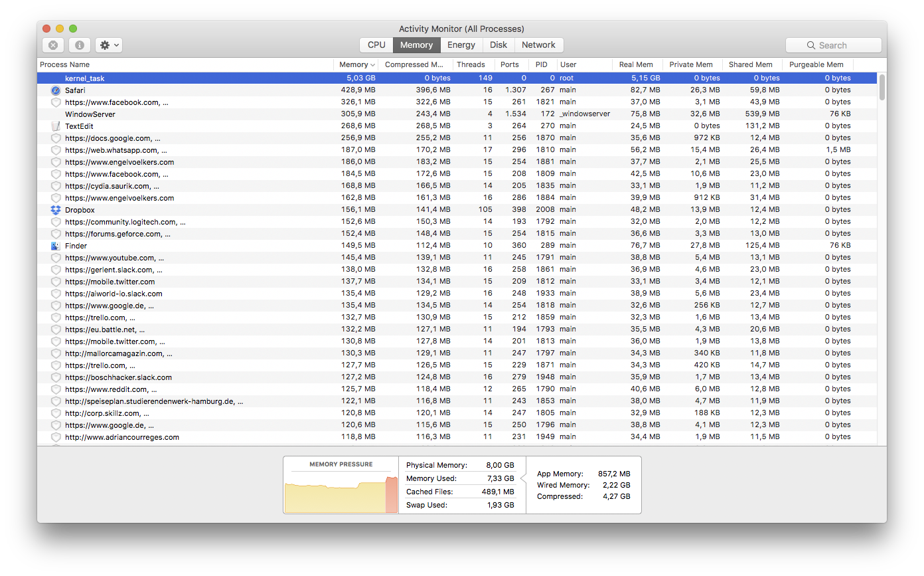Click the shield icon beside forums.geforce.com
This screenshot has width=924, height=576.
tap(56, 234)
